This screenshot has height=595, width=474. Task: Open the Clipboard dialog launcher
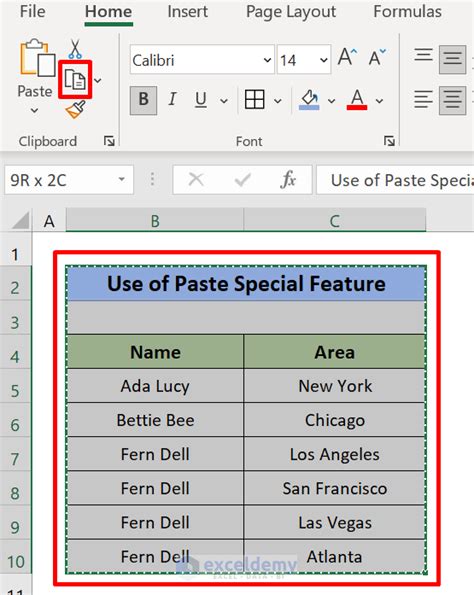tap(109, 141)
